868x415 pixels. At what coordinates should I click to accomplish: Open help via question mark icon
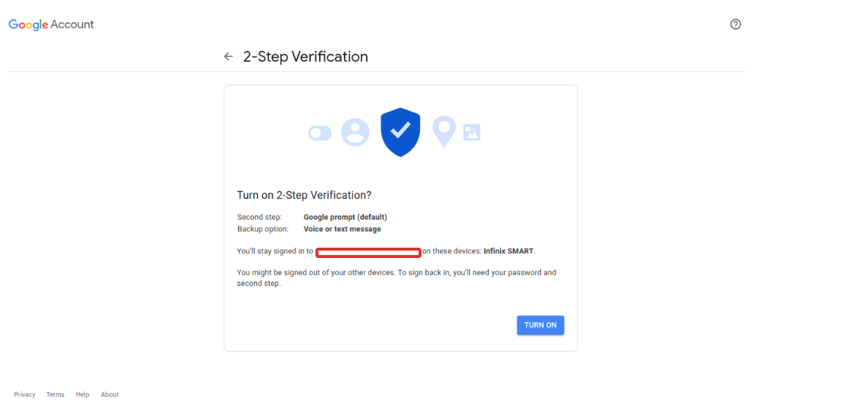coord(735,24)
